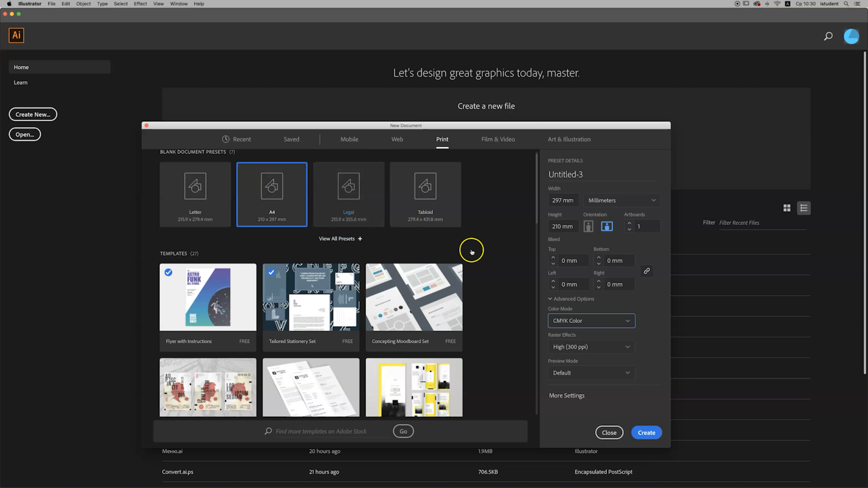Click More Settings
The image size is (868, 488).
tap(567, 396)
